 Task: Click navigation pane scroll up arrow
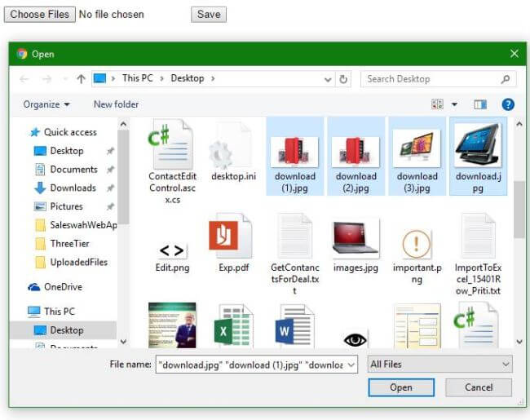tap(123, 124)
